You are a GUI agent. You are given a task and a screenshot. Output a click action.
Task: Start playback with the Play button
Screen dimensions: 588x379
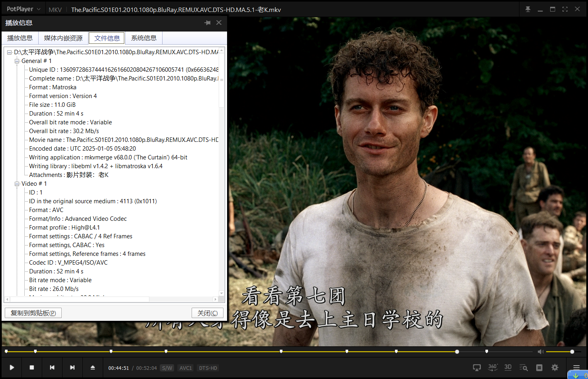[x=12, y=367]
